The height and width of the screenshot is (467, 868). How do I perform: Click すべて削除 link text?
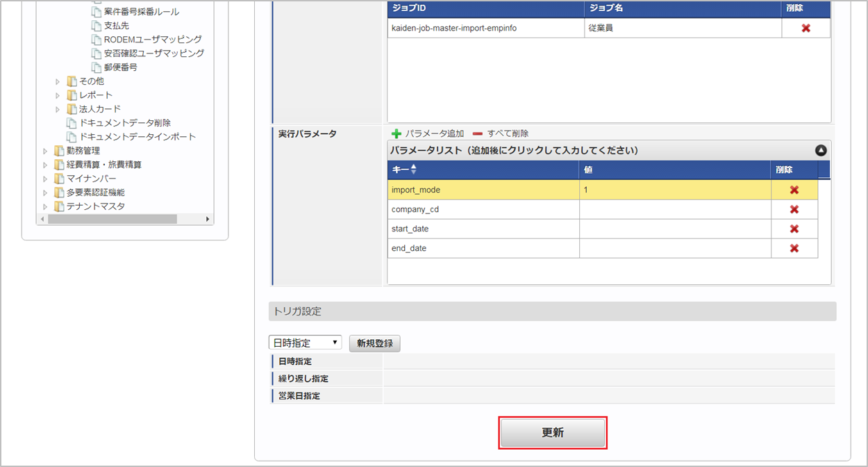[508, 133]
